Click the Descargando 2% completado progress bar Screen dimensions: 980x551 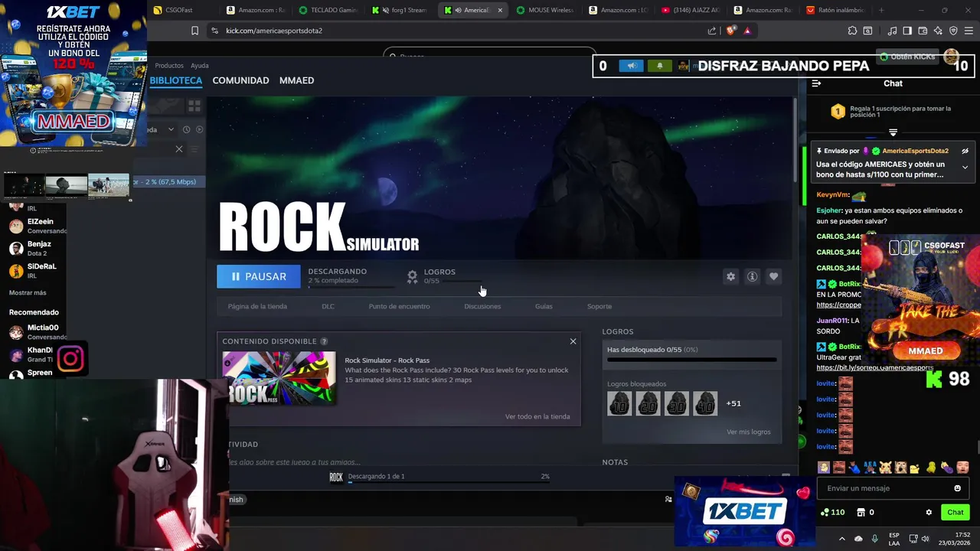tap(351, 287)
